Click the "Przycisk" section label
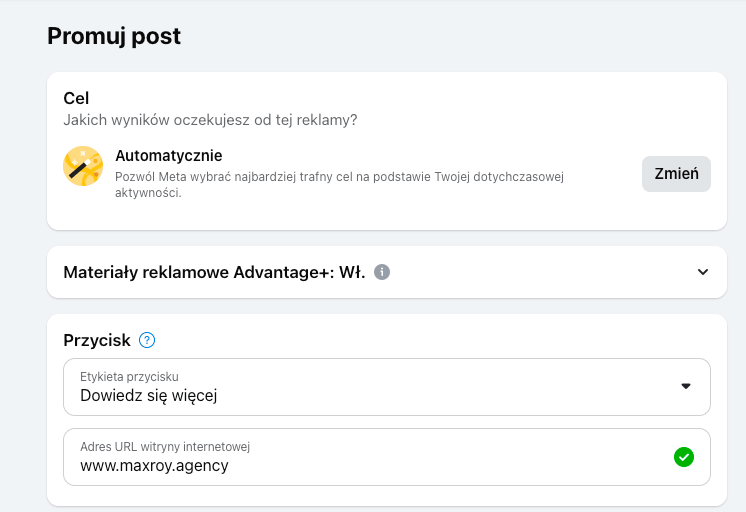 (x=97, y=340)
